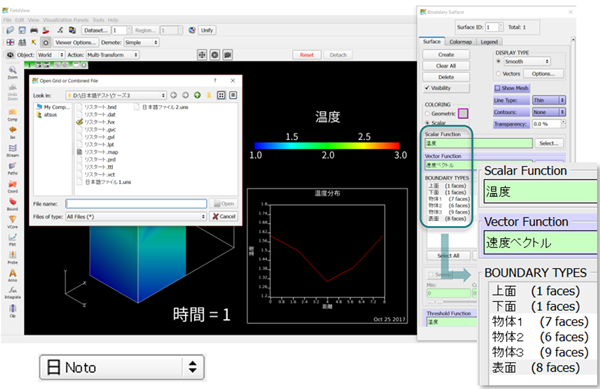Click Select... next to Scalar Function
The width and height of the screenshot is (600, 389).
[x=549, y=143]
